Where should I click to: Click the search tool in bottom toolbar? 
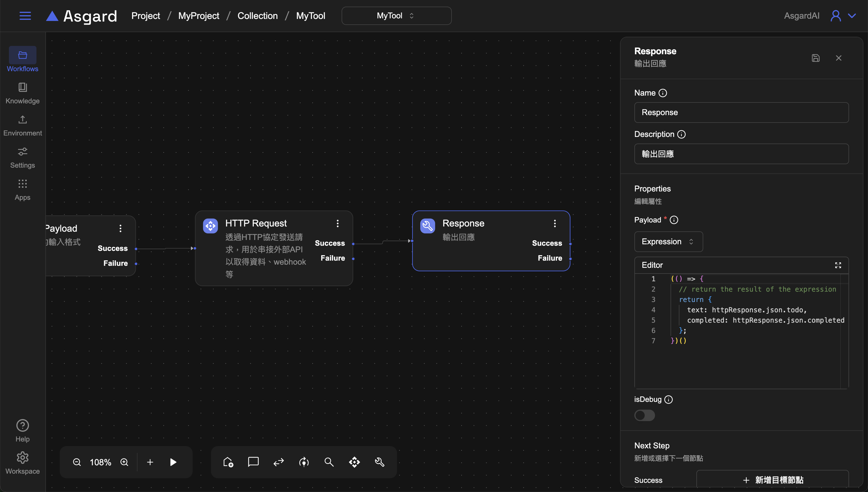(329, 462)
